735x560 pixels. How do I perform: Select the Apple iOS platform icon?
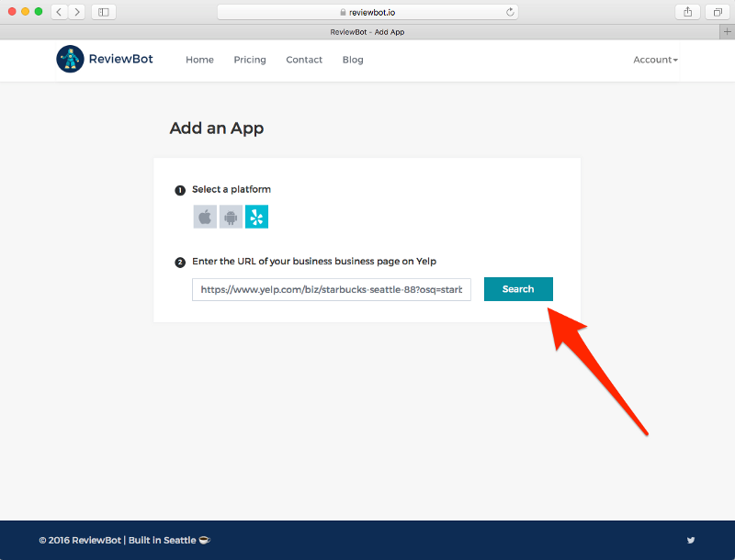(205, 217)
